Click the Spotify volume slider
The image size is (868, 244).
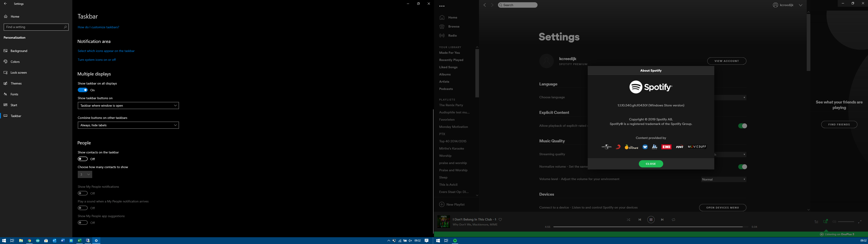point(846,222)
